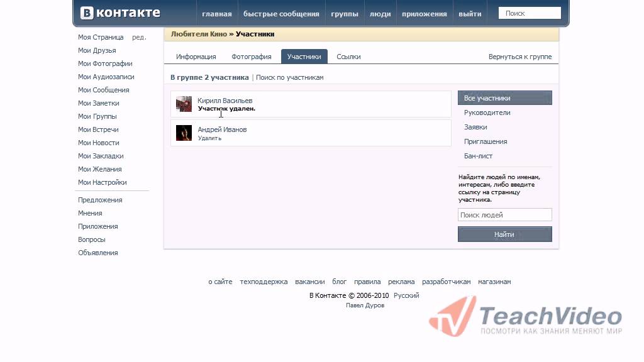The image size is (644, 362).
Task: Open о сайте footer link
Action: (220, 282)
